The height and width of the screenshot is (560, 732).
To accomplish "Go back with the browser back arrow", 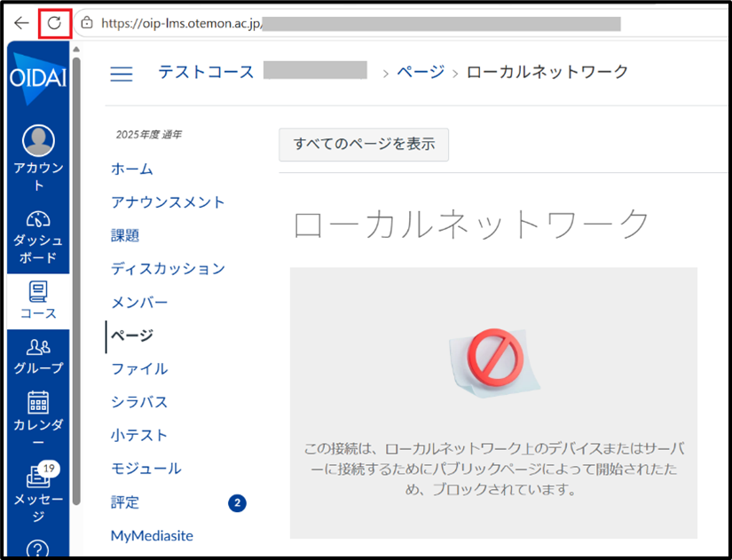I will [21, 23].
